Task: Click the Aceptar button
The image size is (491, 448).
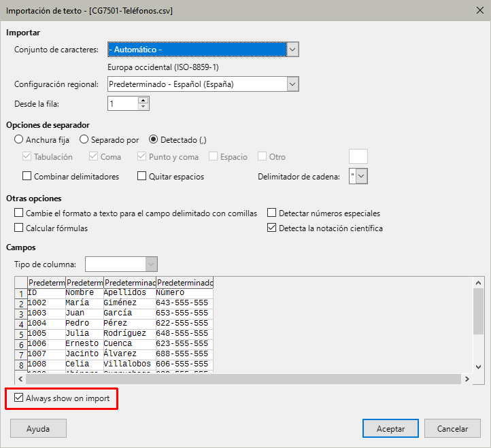Action: click(x=391, y=429)
